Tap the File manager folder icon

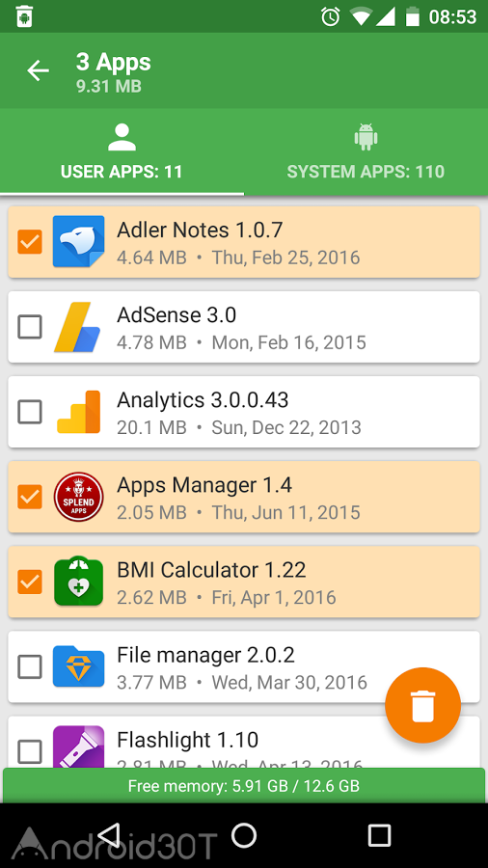point(78,666)
